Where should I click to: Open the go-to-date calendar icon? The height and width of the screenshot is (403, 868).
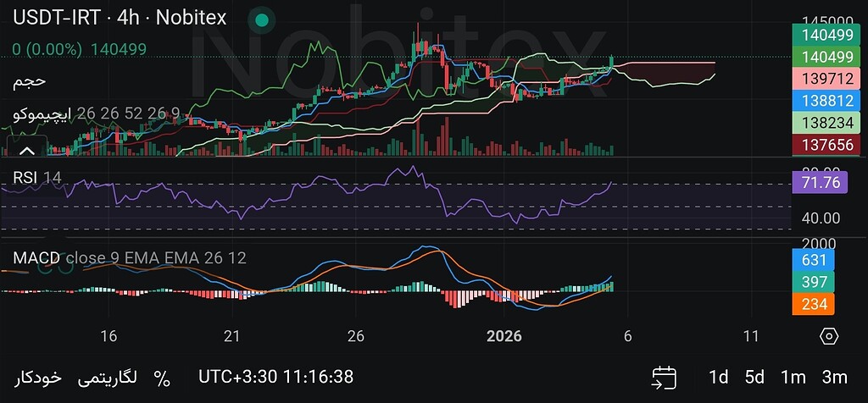(665, 378)
